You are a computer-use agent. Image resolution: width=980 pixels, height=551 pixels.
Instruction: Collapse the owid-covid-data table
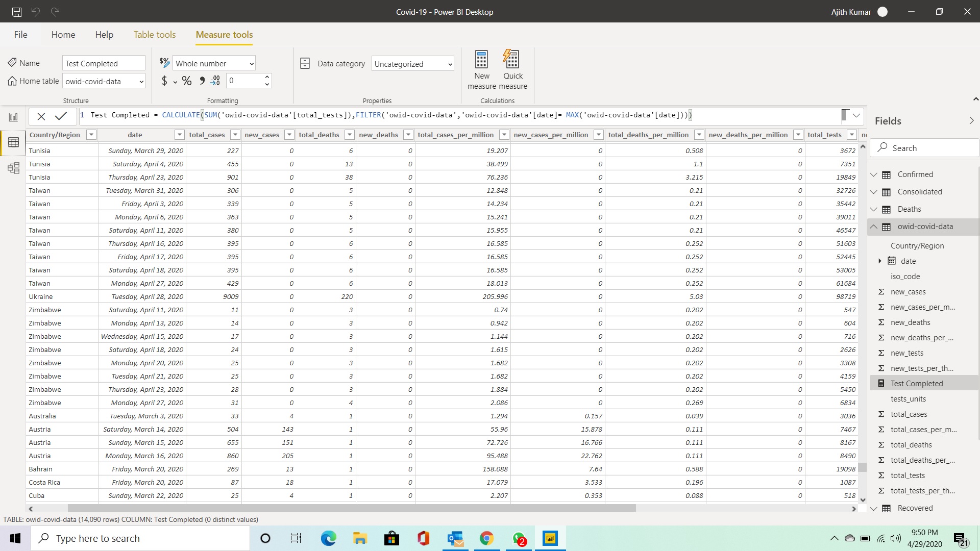pyautogui.click(x=873, y=227)
